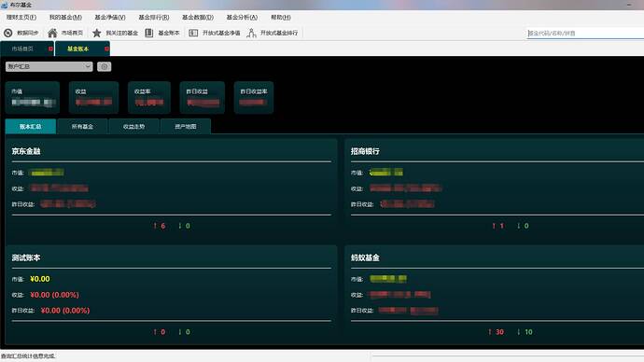Open the 我的基金(M) menu
Screen dimensions: 644x362
[65, 17]
